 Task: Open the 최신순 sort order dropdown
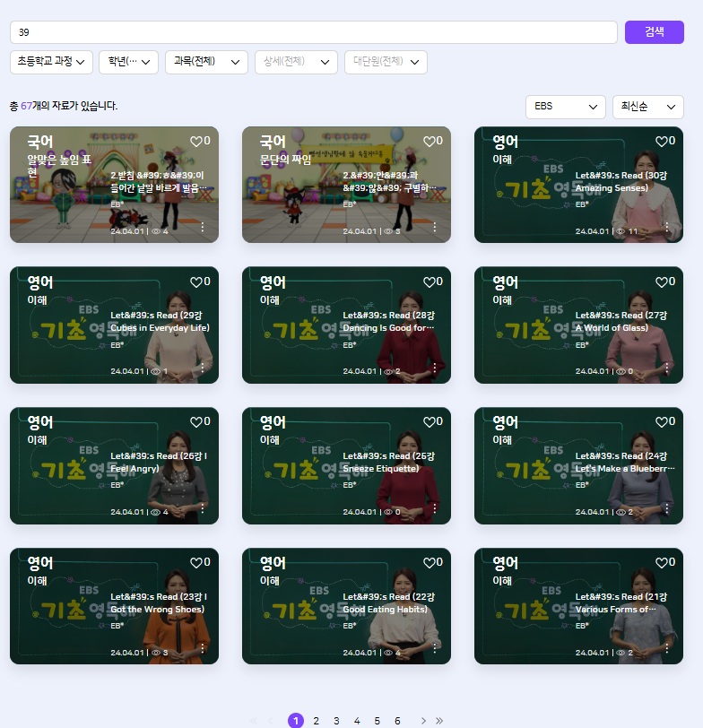pyautogui.click(x=647, y=107)
